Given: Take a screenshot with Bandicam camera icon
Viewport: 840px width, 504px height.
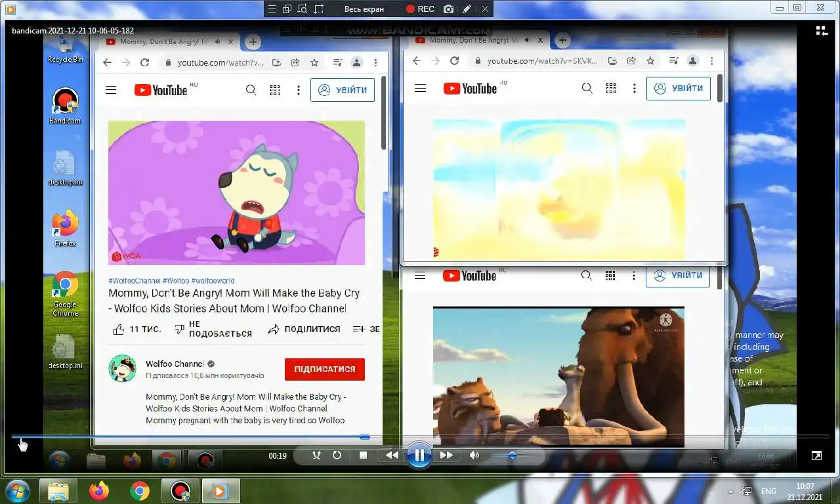Looking at the screenshot, I should 448,9.
